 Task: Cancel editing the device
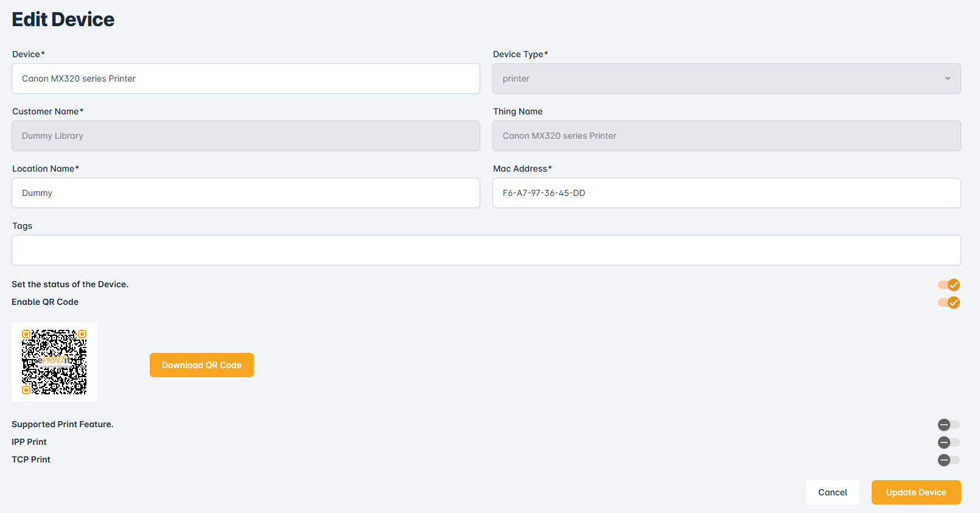832,492
